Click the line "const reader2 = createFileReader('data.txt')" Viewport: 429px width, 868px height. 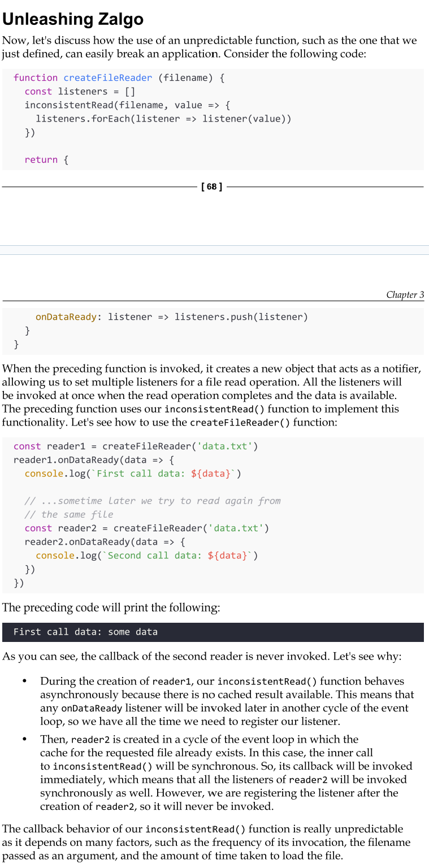click(x=147, y=528)
